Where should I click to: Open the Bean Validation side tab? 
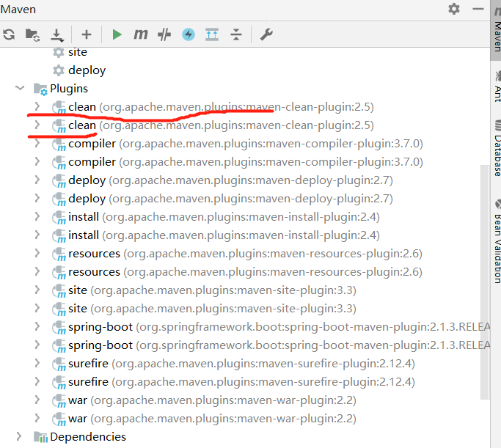point(497,242)
